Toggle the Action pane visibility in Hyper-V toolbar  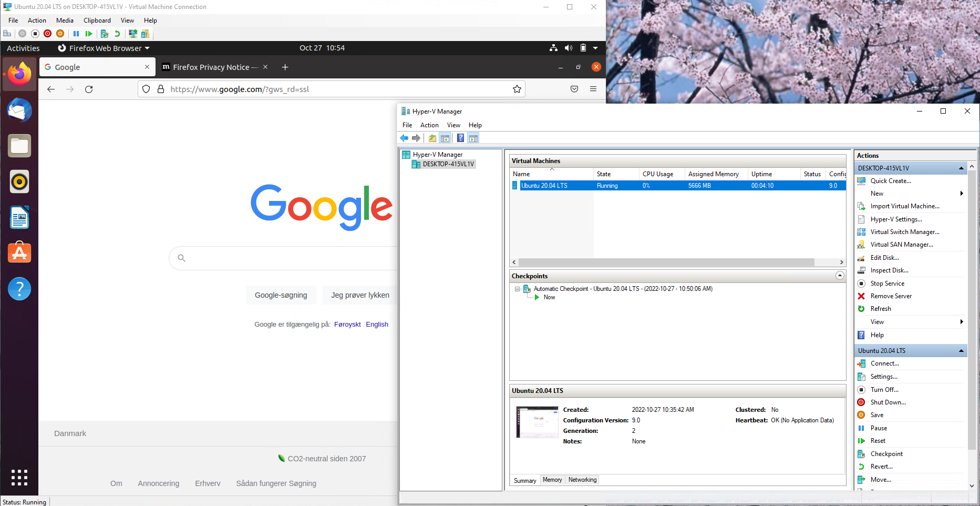473,138
